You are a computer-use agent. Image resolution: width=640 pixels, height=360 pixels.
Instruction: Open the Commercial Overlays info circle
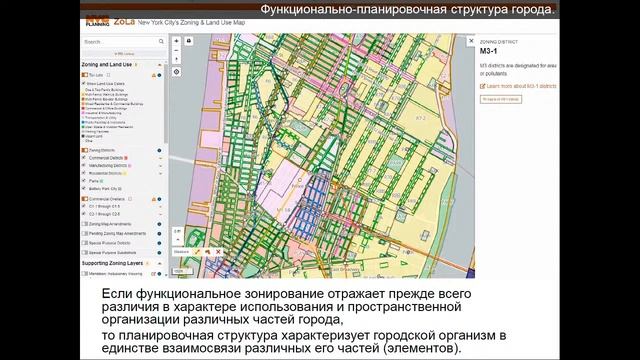point(159,200)
